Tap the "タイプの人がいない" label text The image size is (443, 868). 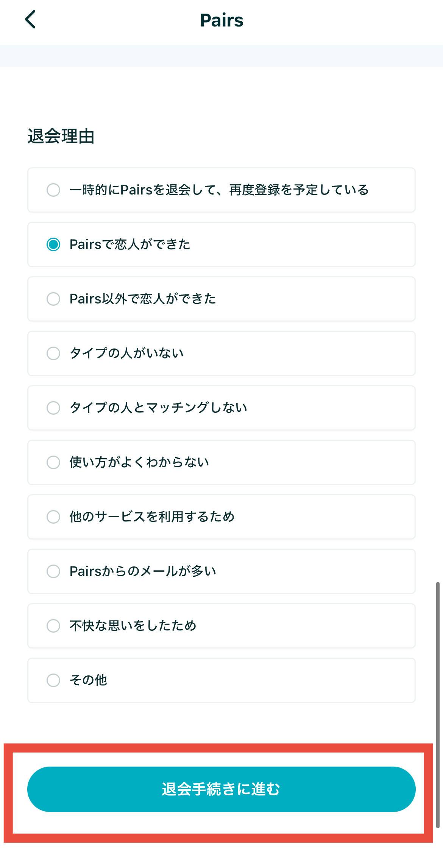[x=126, y=353]
